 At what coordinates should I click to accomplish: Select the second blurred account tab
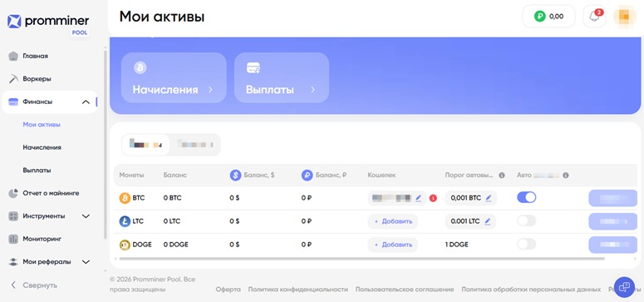coord(194,145)
